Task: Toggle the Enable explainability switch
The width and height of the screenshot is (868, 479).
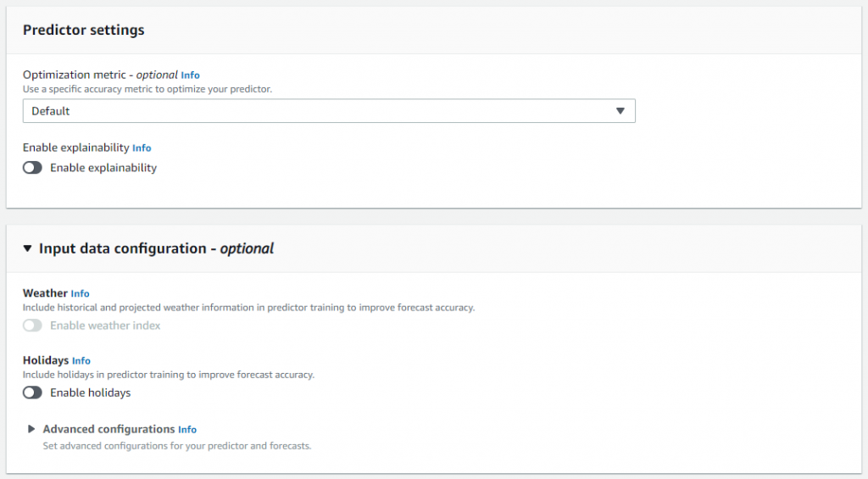Action: 33,168
